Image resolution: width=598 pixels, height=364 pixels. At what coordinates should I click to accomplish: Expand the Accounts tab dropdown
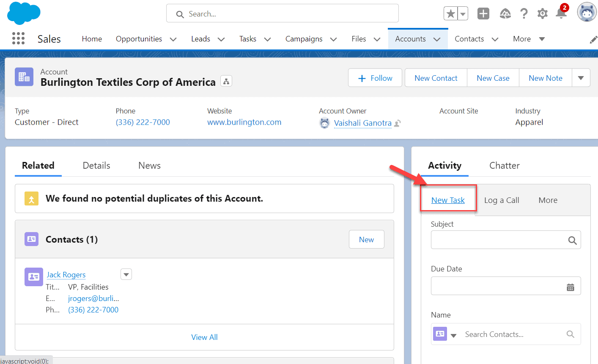[437, 38]
